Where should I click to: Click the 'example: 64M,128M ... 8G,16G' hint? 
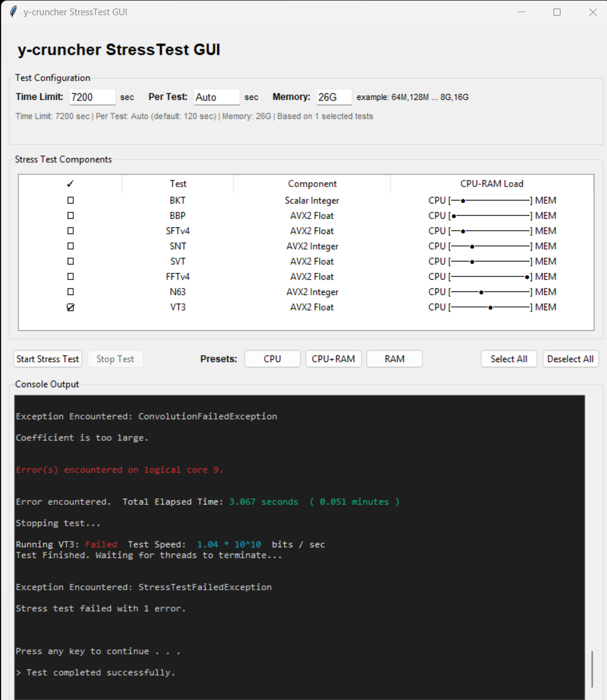(x=412, y=97)
